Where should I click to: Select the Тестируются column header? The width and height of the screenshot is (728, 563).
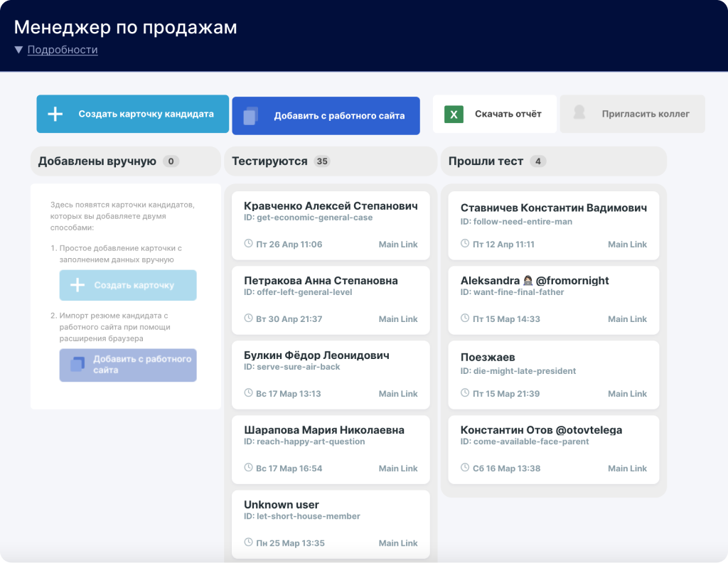269,161
